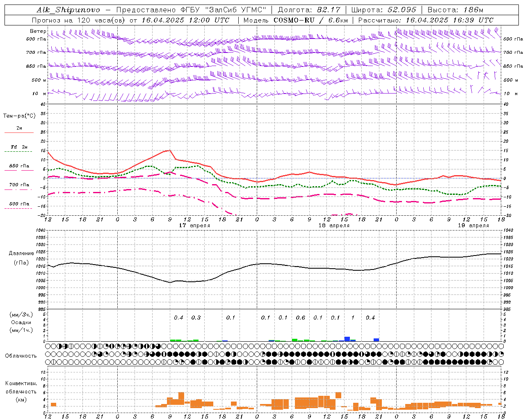The height and width of the screenshot is (420, 525).
Task: Click the '700 гПа' temperature legend entry
Action: pos(19,185)
